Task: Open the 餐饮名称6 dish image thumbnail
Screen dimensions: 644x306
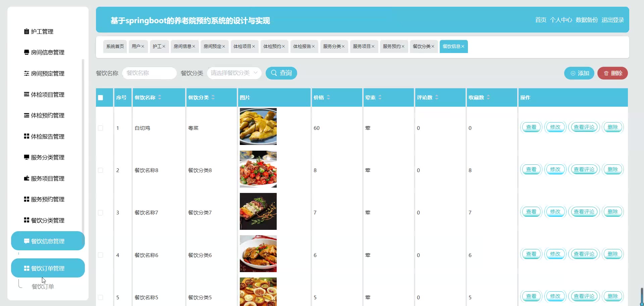Action: tap(258, 254)
